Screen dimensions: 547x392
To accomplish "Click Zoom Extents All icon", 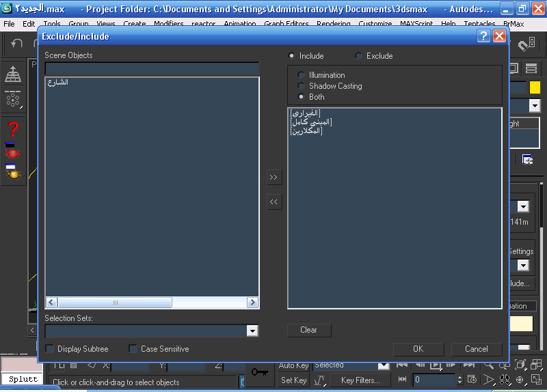I will coord(536,365).
